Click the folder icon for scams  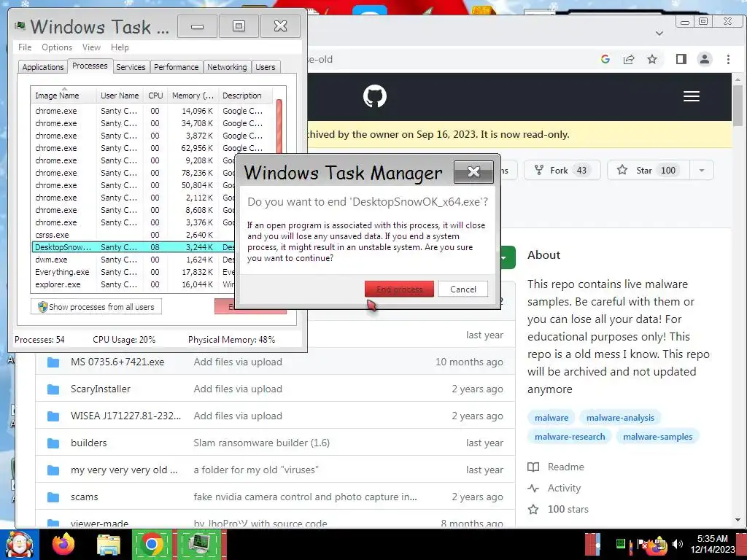(53, 497)
